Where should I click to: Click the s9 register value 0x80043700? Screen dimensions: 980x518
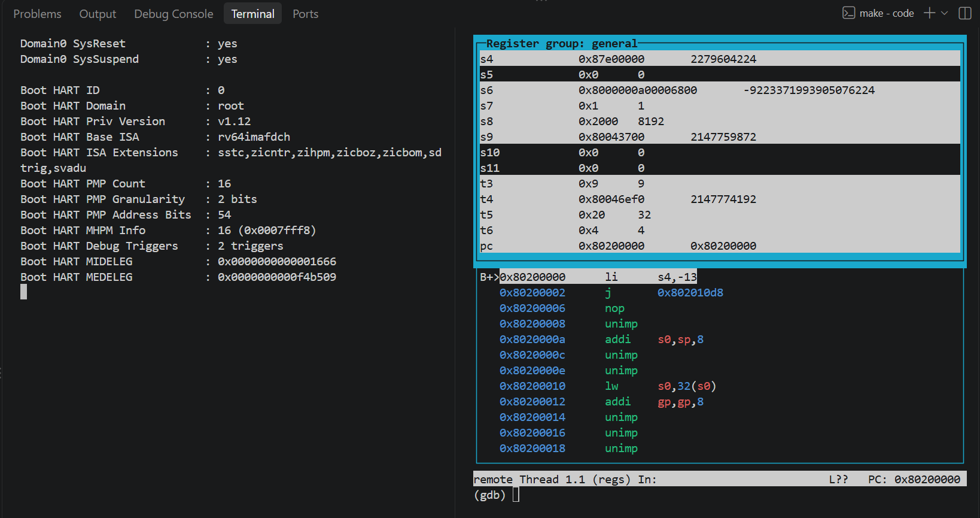(611, 137)
